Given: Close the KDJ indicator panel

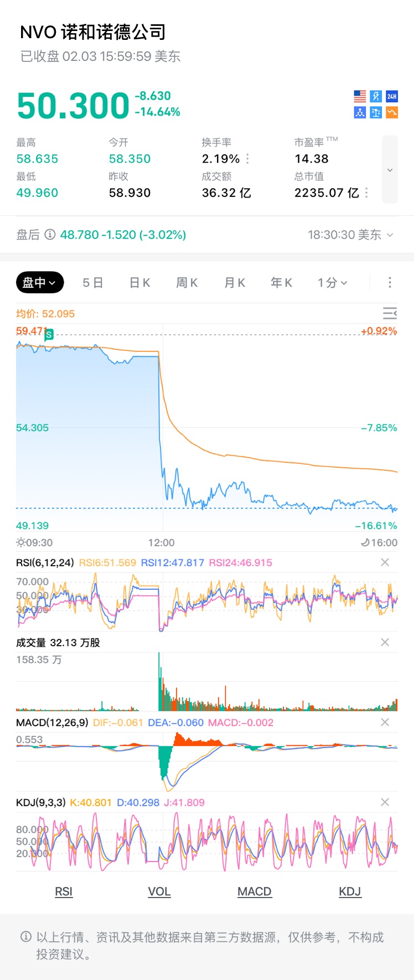Looking at the screenshot, I should click(385, 802).
